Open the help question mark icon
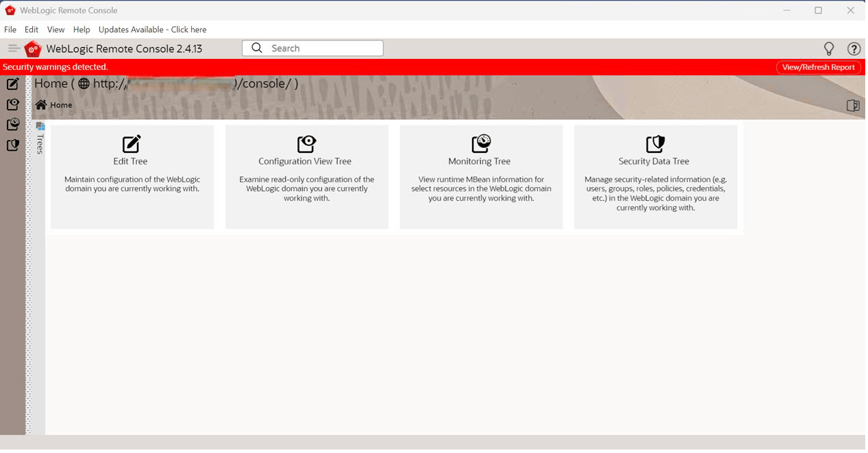This screenshot has width=868, height=453. pyautogui.click(x=854, y=49)
